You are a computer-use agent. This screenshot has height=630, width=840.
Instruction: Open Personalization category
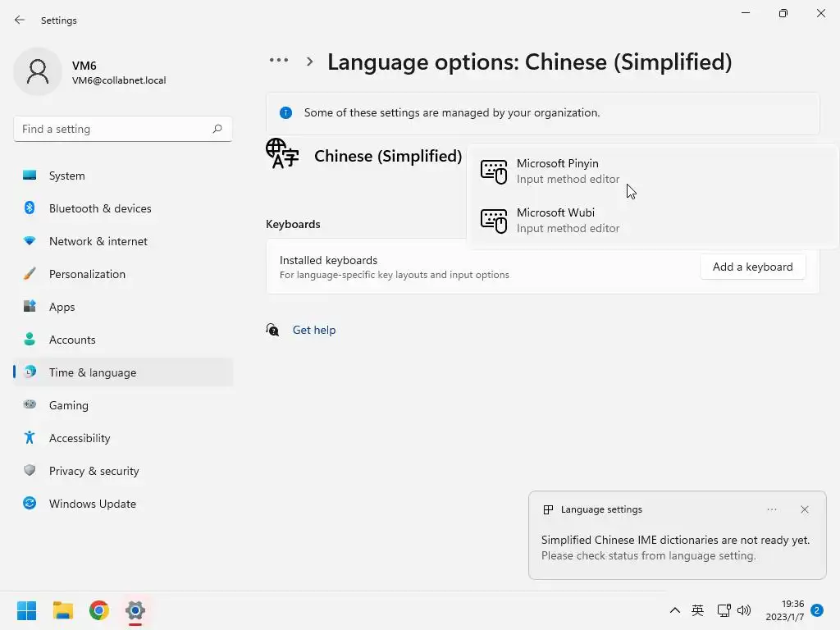pos(123,274)
